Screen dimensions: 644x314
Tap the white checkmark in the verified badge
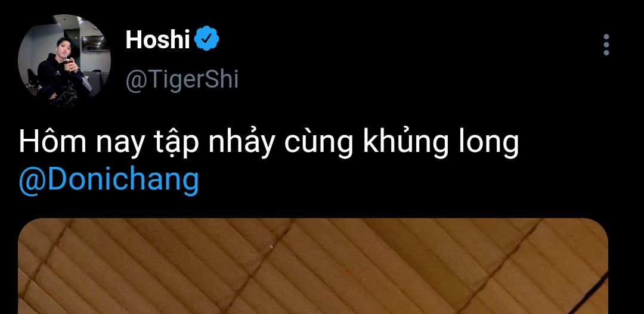tap(206, 39)
